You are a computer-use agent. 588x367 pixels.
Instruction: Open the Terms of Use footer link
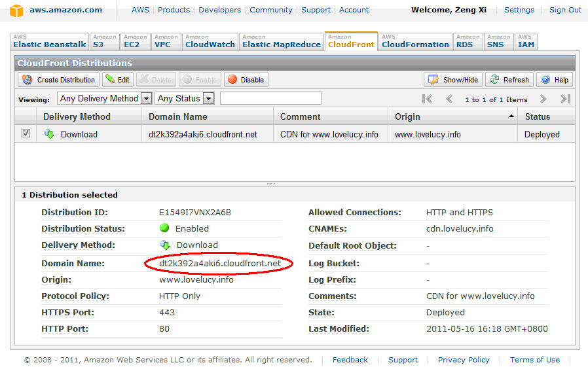pyautogui.click(x=535, y=360)
